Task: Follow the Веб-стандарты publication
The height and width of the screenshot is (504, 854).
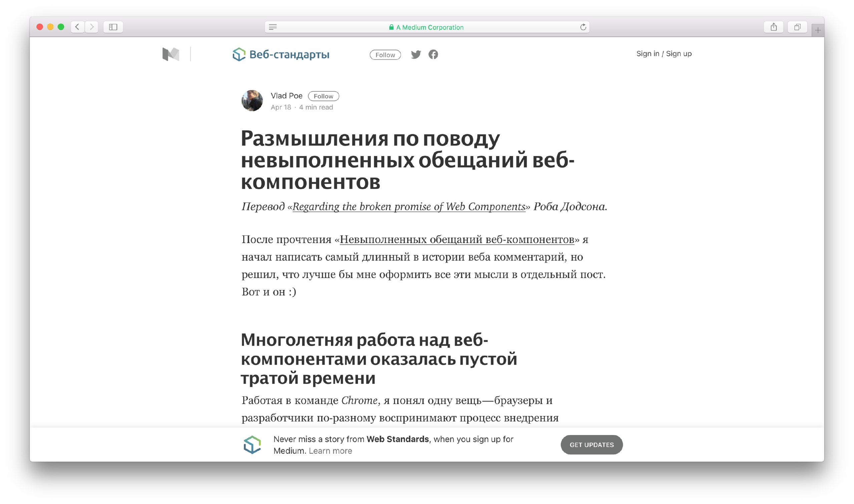Action: (x=385, y=55)
